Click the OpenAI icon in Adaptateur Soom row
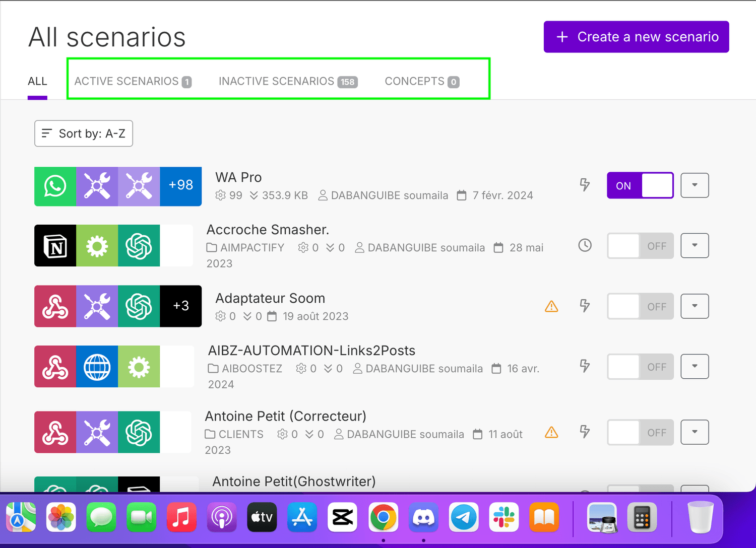 pos(139,306)
